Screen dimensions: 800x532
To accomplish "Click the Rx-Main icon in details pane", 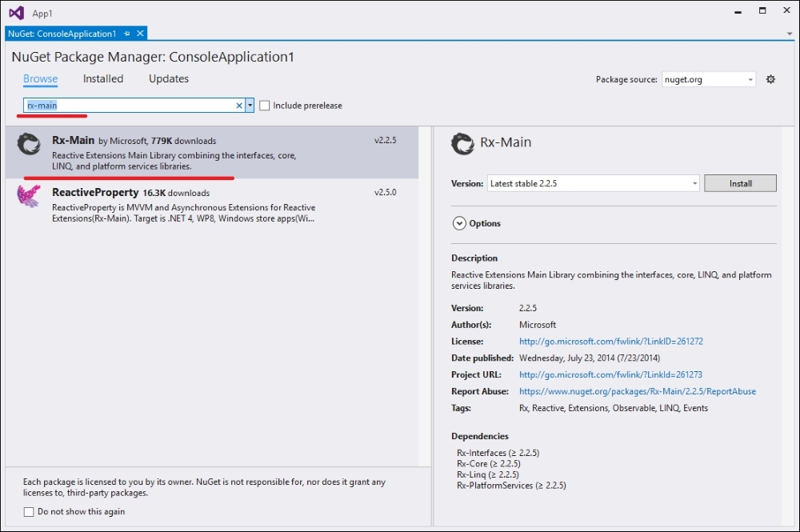I will click(462, 143).
